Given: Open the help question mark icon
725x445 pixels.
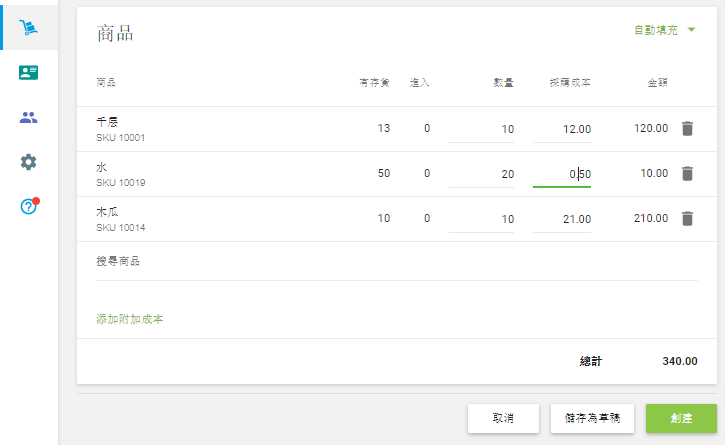Looking at the screenshot, I should [x=28, y=207].
